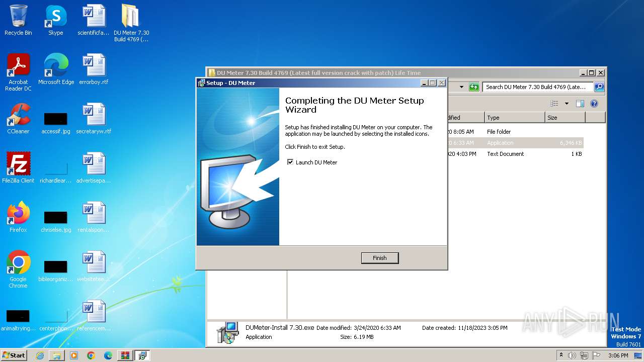Select the centerphon... desktop file
The width and height of the screenshot is (644, 362).
56,320
